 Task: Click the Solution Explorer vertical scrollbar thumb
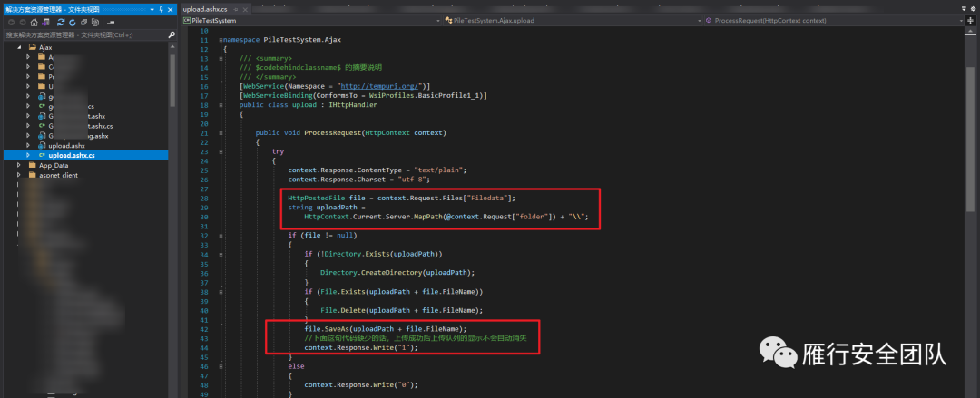tap(172, 81)
